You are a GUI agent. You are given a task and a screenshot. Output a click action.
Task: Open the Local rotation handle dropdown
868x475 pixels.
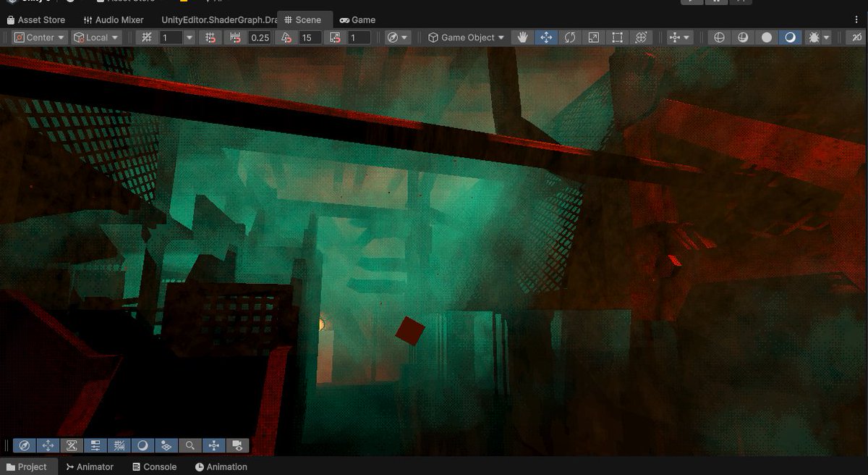(x=95, y=37)
